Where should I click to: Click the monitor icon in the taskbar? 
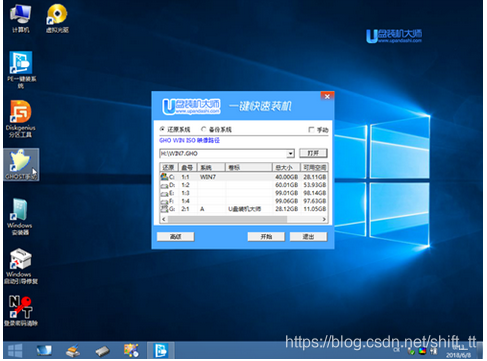point(44,350)
